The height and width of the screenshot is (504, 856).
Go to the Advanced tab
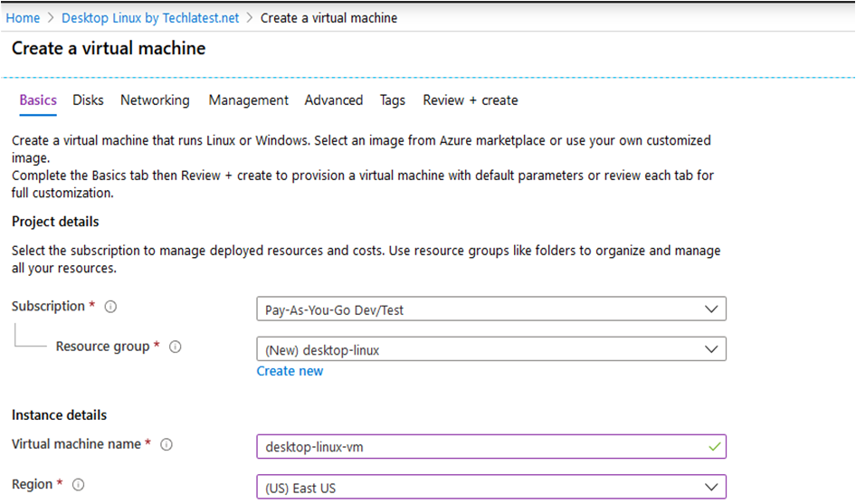pyautogui.click(x=334, y=100)
